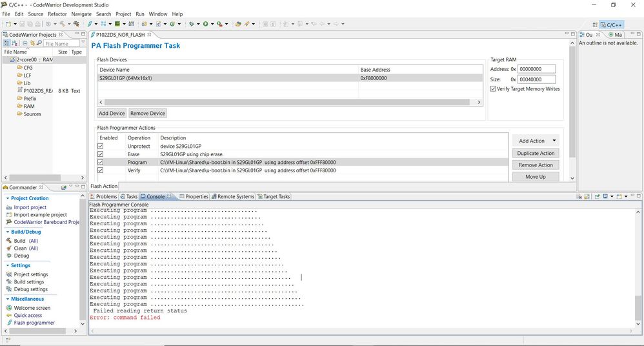Click the editor vertical scrollbar
This screenshot has height=346, width=644.
[x=572, y=102]
